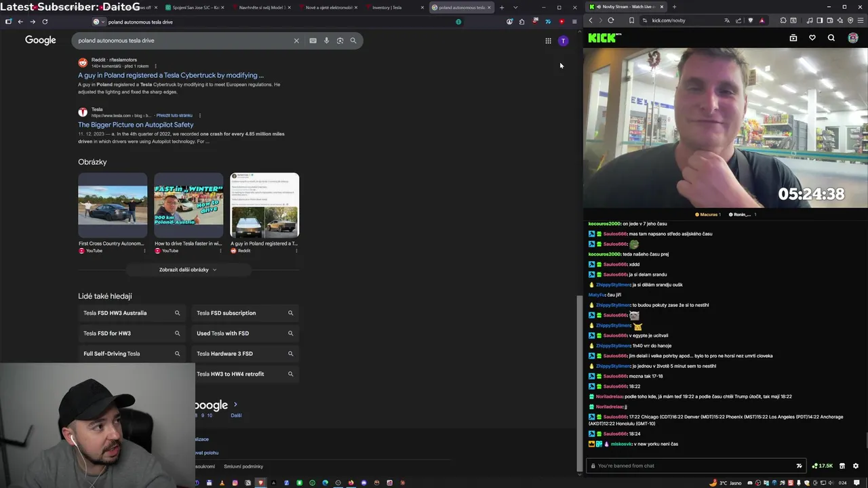
Task: Toggle Brave sidebar panel icon
Action: (820, 20)
